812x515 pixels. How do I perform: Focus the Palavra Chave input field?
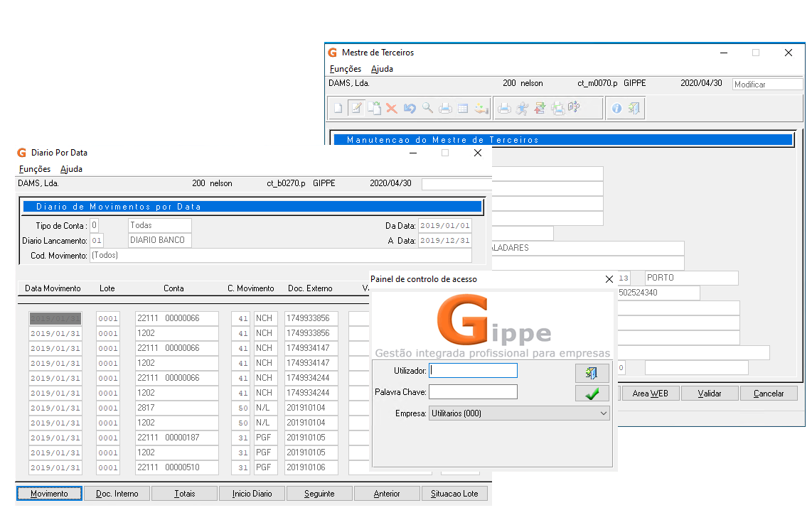click(x=473, y=392)
